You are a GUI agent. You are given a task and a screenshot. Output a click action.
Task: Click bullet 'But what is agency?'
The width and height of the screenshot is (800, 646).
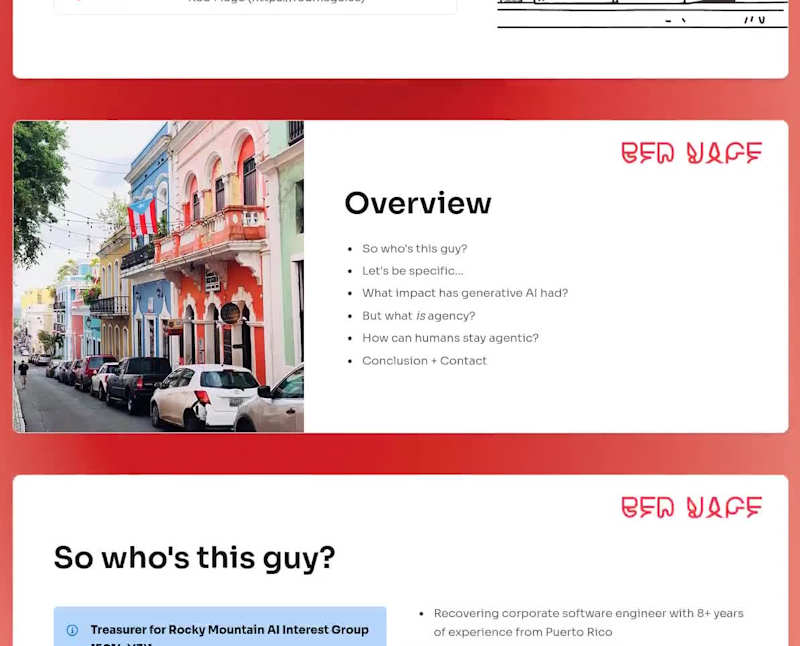click(418, 316)
